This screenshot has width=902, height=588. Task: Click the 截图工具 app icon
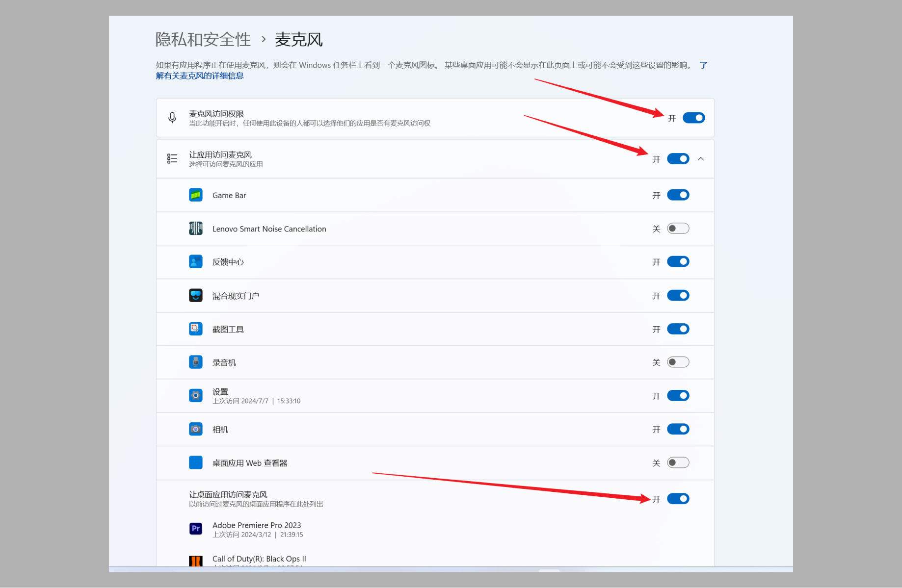(x=195, y=329)
